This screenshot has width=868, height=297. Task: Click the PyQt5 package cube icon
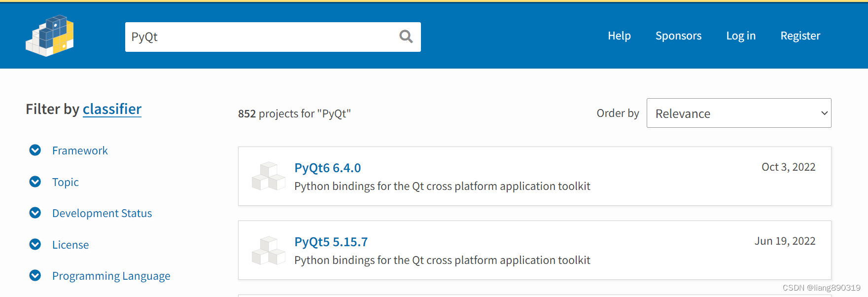[x=268, y=250]
